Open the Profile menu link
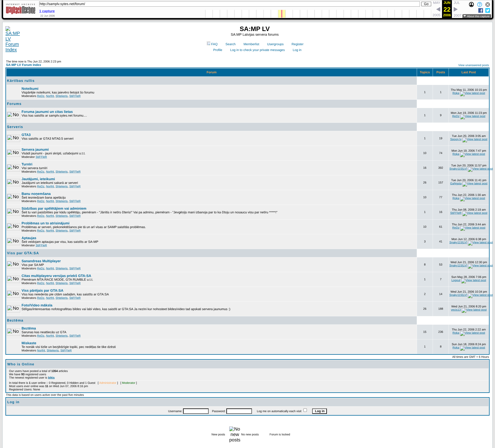The height and width of the screenshot is (448, 495). 218,50
